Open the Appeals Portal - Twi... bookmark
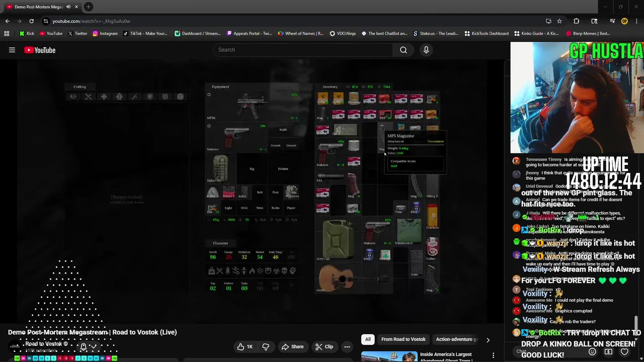This screenshot has height=362, width=644. [x=250, y=33]
